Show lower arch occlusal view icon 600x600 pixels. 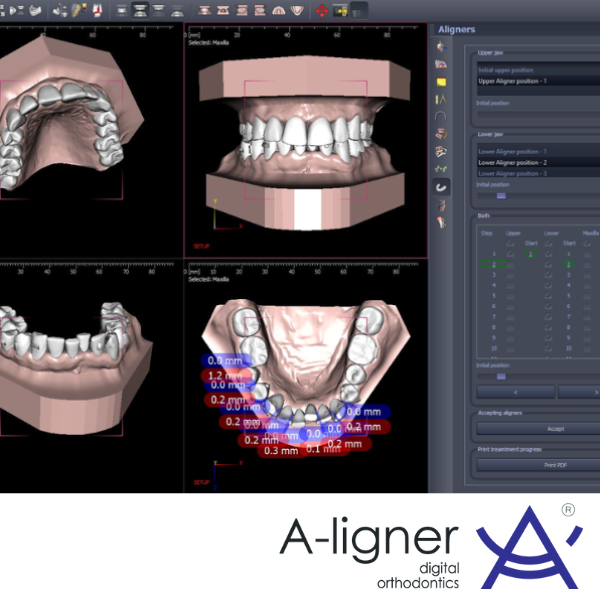click(297, 10)
